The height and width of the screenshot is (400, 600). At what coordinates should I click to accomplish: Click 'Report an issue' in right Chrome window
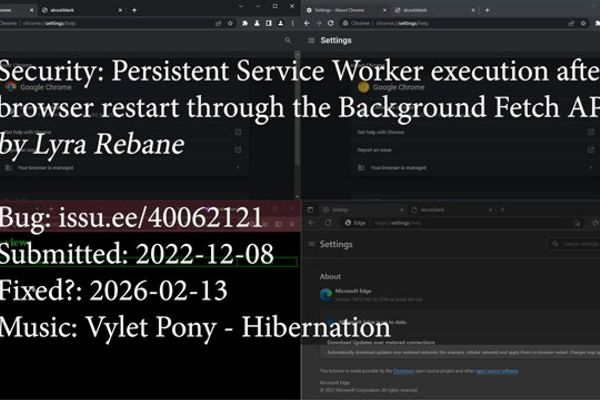click(374, 150)
